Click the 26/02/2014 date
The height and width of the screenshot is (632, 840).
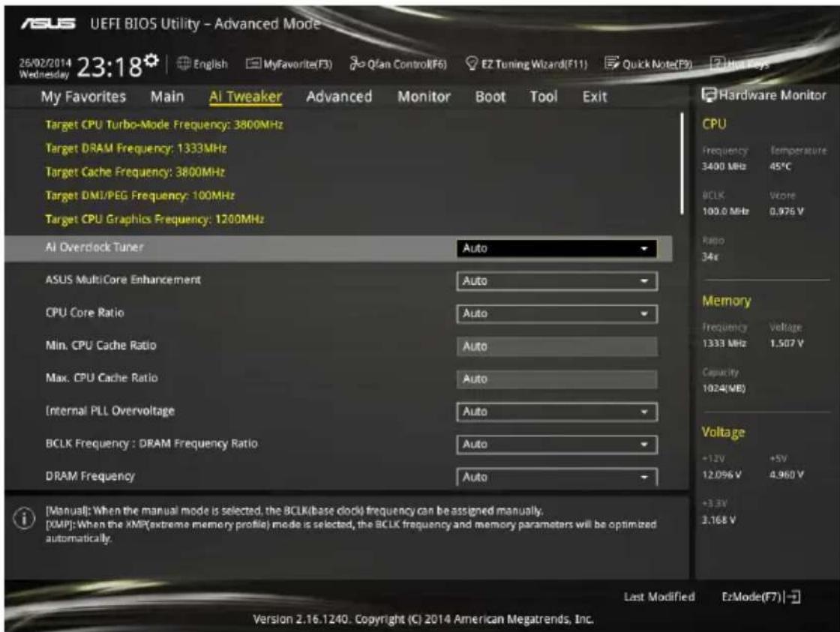45,62
